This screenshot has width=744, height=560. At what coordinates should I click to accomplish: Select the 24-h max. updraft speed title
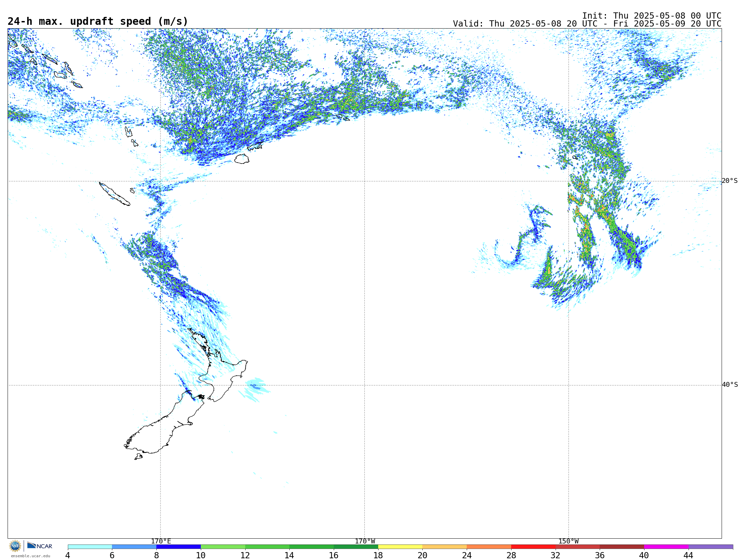[x=98, y=21]
